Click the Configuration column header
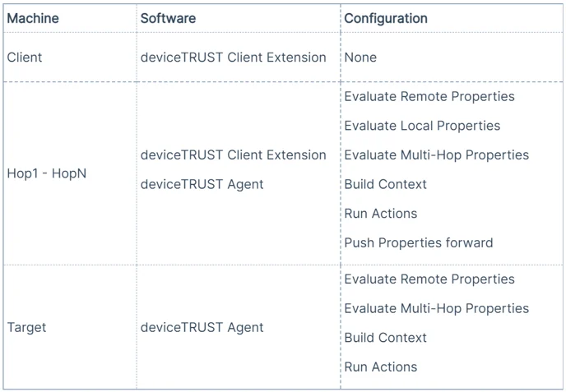The width and height of the screenshot is (566, 392). coord(386,18)
